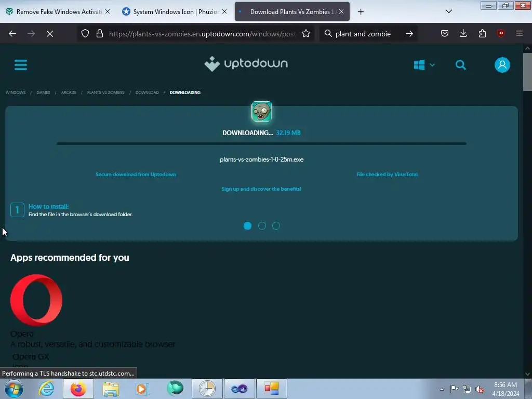Click the clock app taskbar icon
Viewport: 532px width, 399px height.
point(207,389)
